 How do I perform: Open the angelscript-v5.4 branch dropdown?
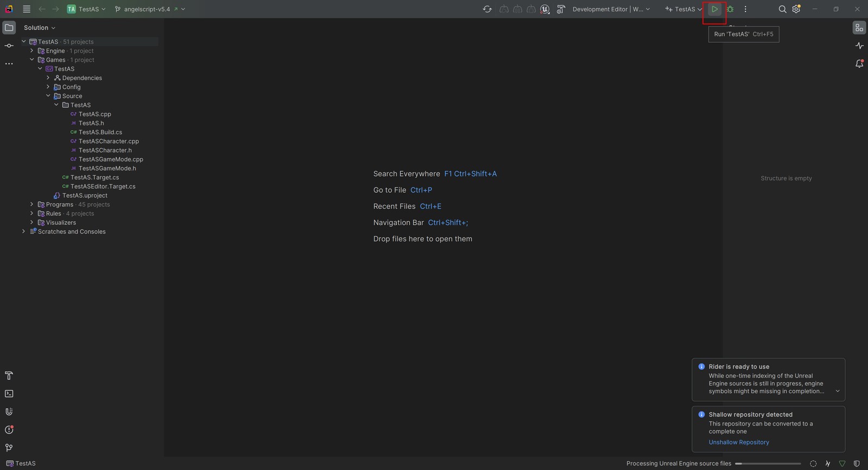pos(150,9)
